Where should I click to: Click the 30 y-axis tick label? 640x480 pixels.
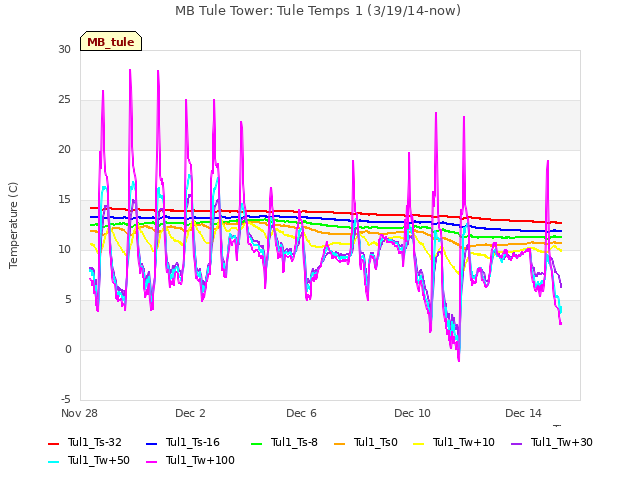coord(64,50)
